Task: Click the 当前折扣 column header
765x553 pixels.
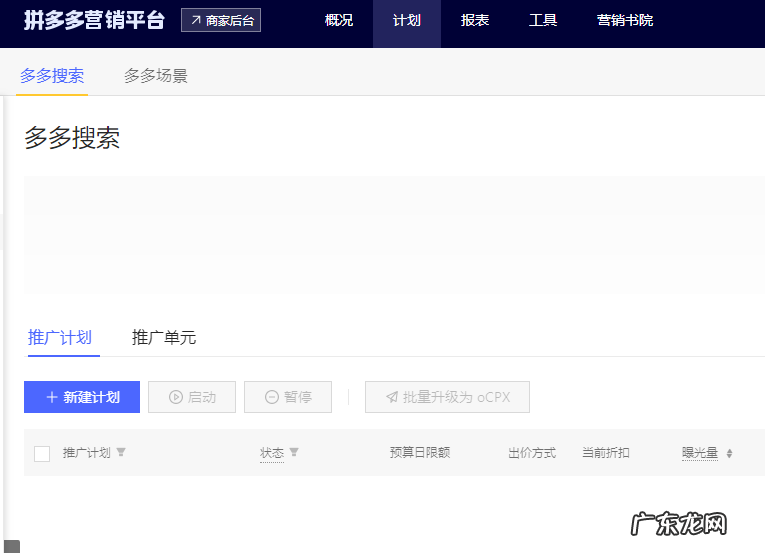Action: coord(605,452)
